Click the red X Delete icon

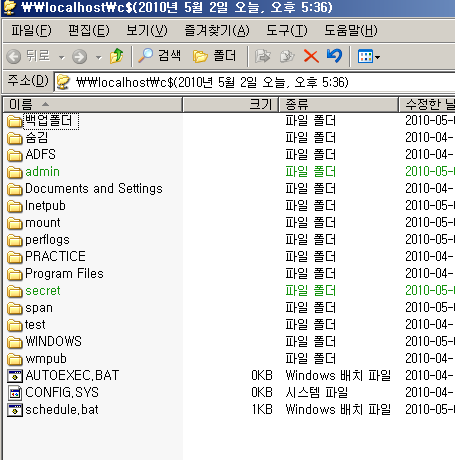coord(311,56)
